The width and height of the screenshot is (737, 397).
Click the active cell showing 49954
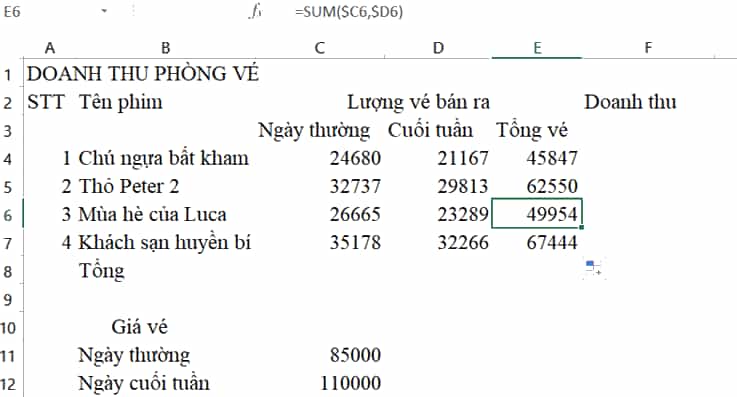click(x=537, y=214)
